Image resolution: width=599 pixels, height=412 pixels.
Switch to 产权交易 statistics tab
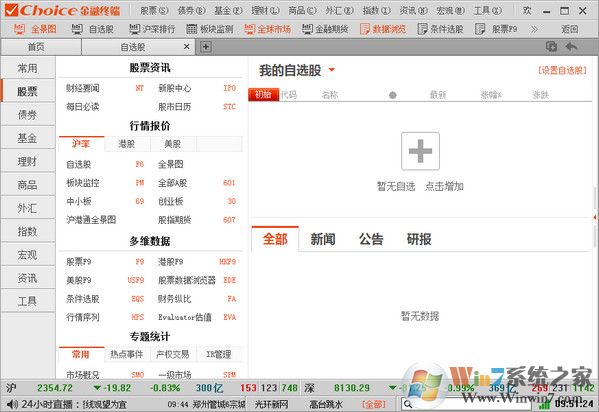(x=173, y=354)
